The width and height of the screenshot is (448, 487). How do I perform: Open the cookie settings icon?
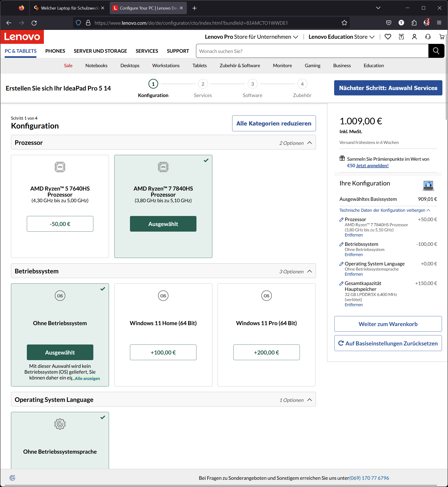tap(12, 478)
